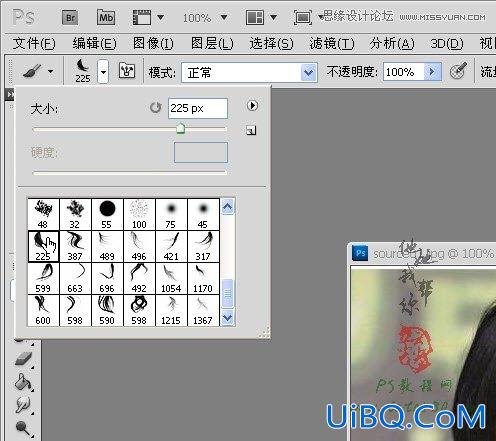Select the Paint Bucket tool
496x441 pixels.
coord(24,382)
